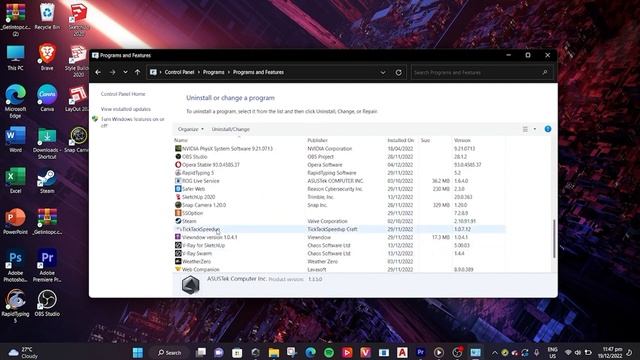Click the forward navigation arrow
The image size is (640, 360).
point(112,72)
